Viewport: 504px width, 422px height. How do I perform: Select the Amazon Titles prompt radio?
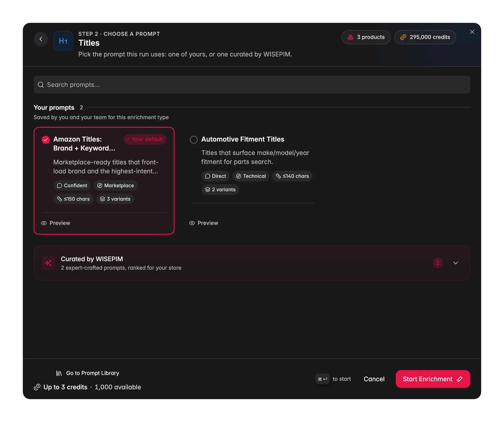coord(46,140)
